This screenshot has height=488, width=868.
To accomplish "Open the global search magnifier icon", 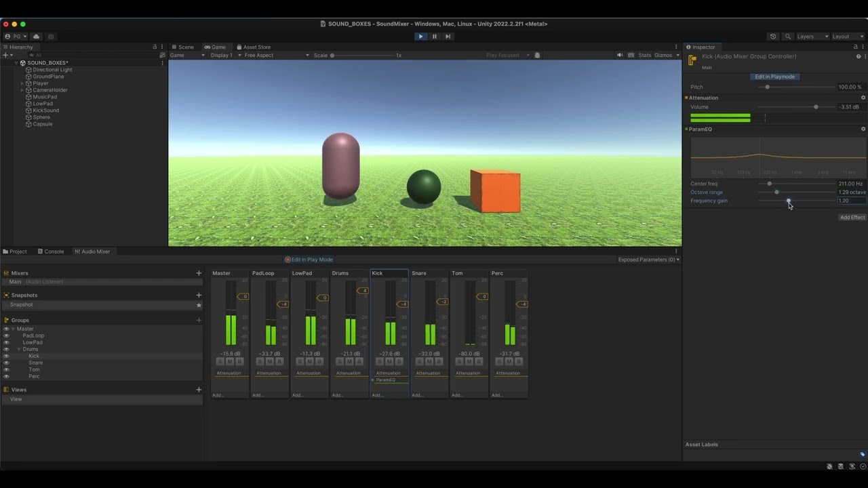I will [787, 37].
